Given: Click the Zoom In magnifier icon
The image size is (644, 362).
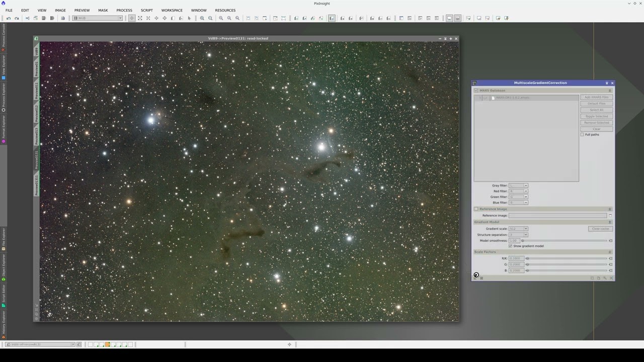Looking at the screenshot, I should (202, 18).
